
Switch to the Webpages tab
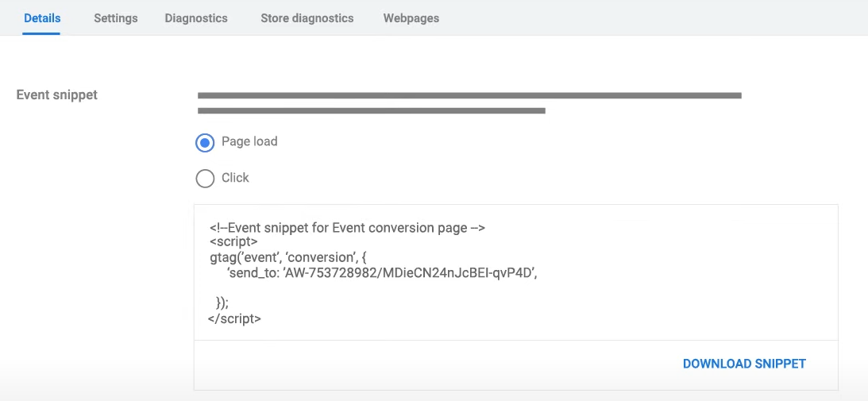tap(411, 18)
